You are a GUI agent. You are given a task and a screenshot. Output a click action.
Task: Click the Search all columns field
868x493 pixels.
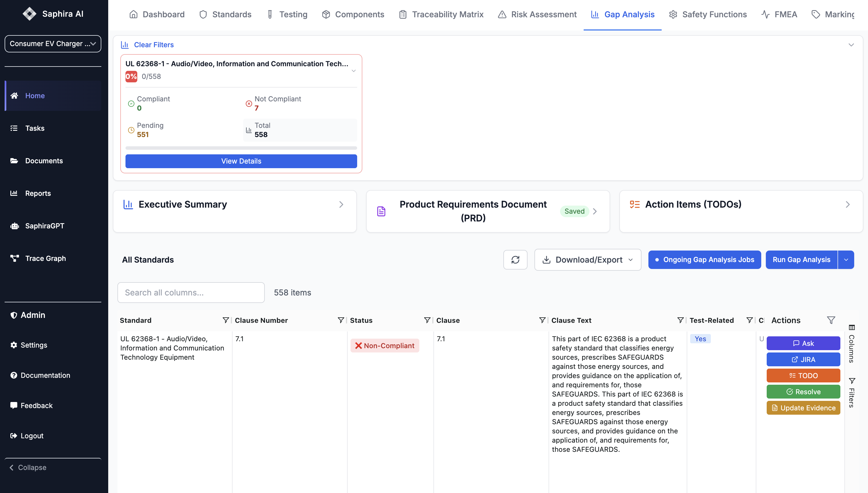click(191, 293)
